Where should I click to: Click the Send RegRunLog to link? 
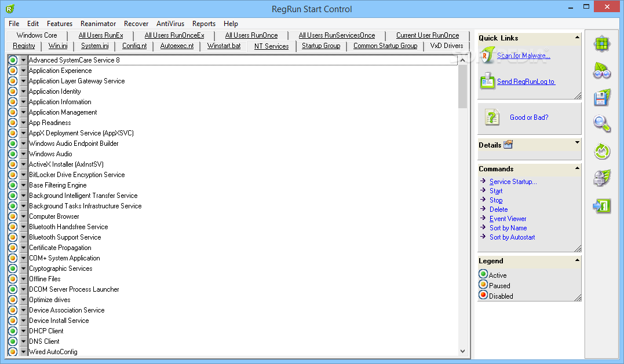tap(526, 82)
